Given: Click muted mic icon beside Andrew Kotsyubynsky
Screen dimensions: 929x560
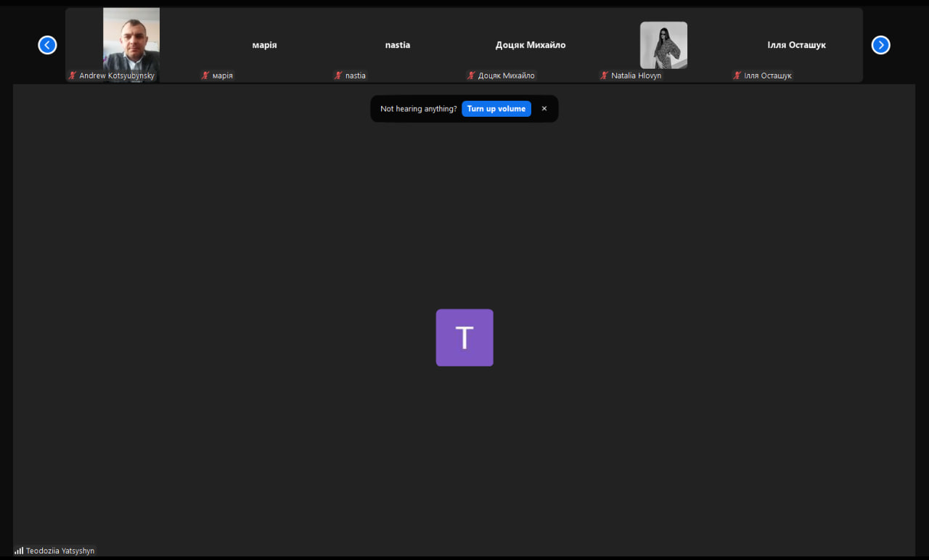Looking at the screenshot, I should tap(73, 75).
